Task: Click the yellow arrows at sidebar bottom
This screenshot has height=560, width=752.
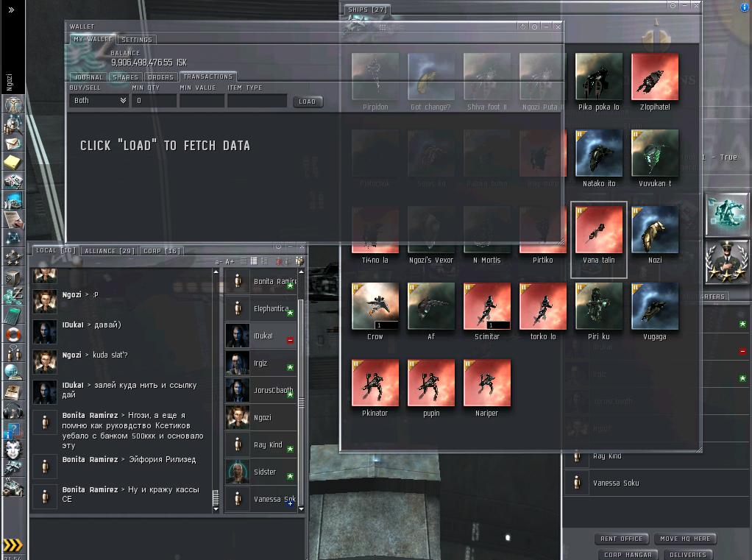Action: coord(13,545)
